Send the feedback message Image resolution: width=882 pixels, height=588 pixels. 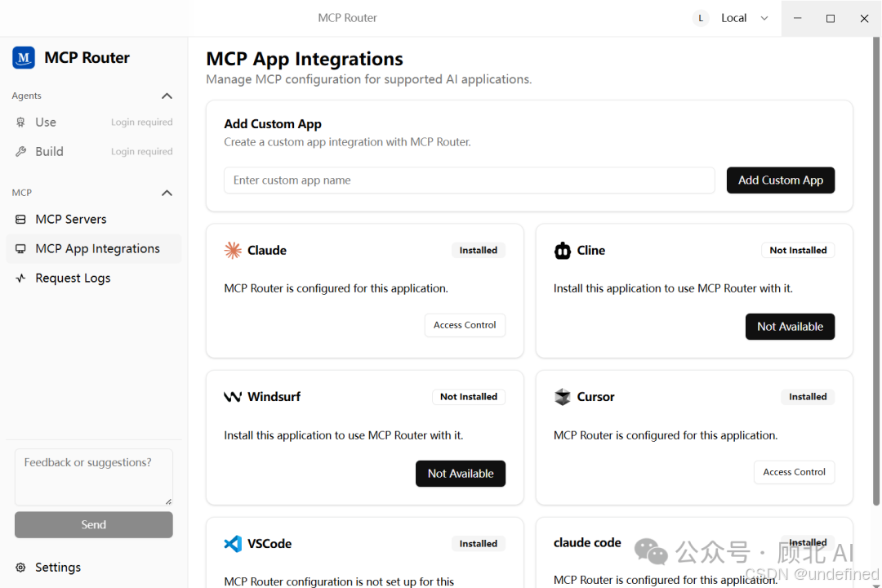pyautogui.click(x=93, y=524)
